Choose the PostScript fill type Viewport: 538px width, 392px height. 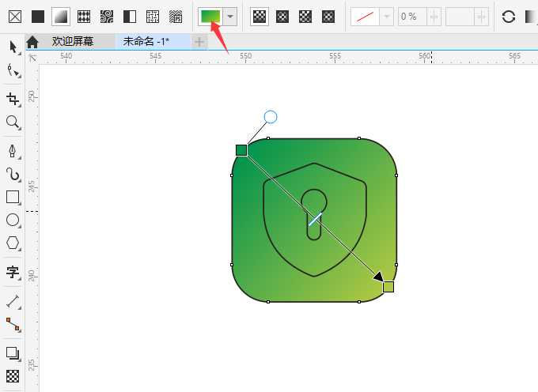pos(176,17)
